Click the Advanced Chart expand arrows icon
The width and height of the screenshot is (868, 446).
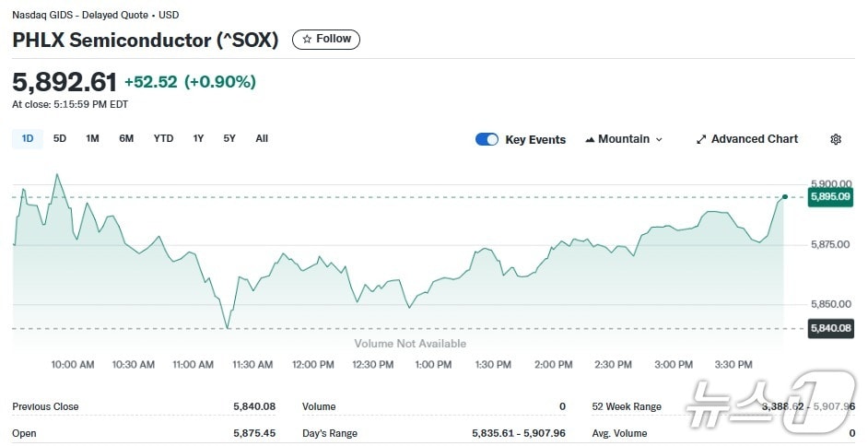click(700, 139)
